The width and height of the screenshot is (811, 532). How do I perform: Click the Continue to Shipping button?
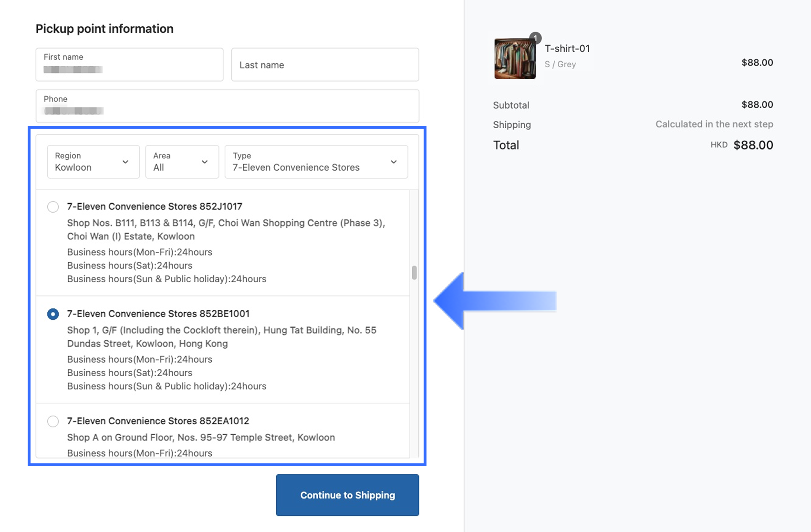tap(347, 495)
